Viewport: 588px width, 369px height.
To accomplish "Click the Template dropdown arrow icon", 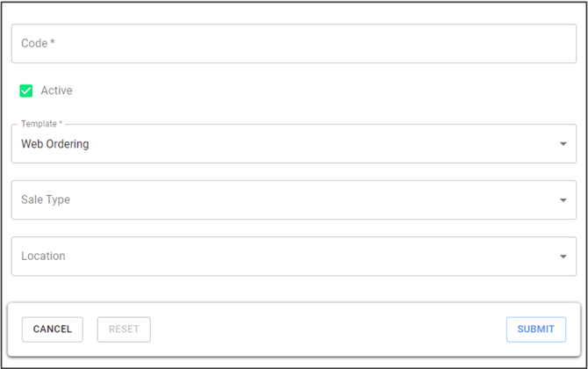I will (563, 144).
